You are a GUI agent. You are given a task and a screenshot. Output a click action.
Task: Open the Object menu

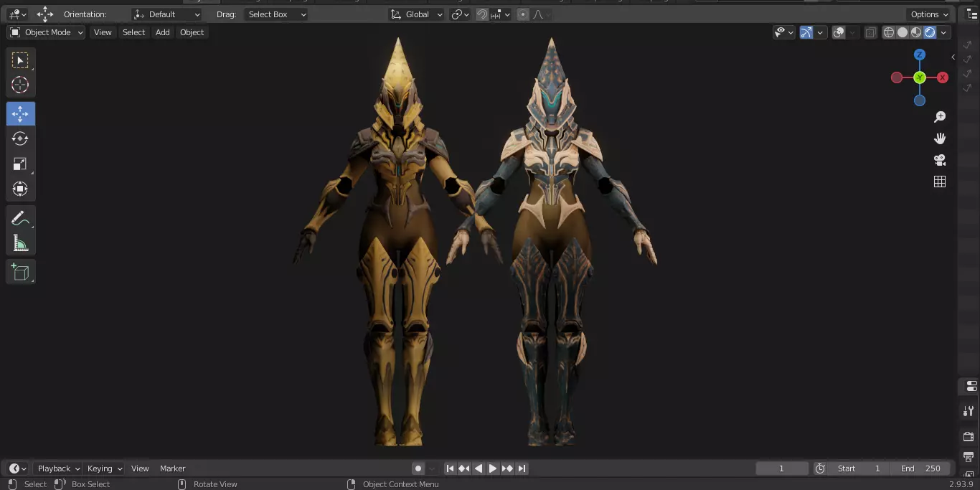[x=192, y=32]
